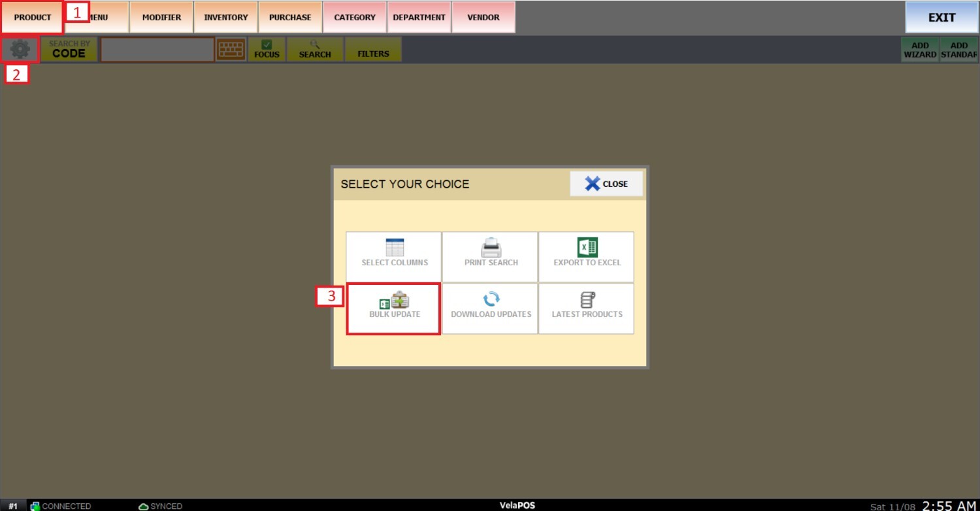Click the product code search field
This screenshot has width=980, height=511.
tap(157, 50)
